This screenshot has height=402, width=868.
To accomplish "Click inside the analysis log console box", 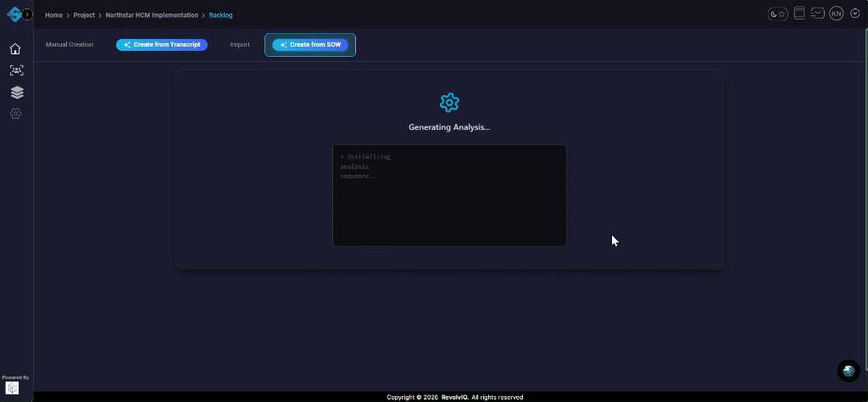I will [x=449, y=195].
